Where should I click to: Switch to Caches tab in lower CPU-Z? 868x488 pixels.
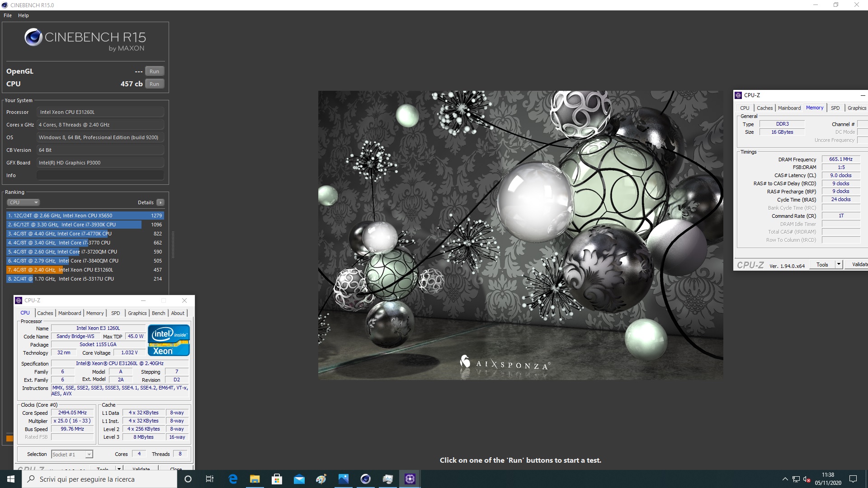pos(45,313)
